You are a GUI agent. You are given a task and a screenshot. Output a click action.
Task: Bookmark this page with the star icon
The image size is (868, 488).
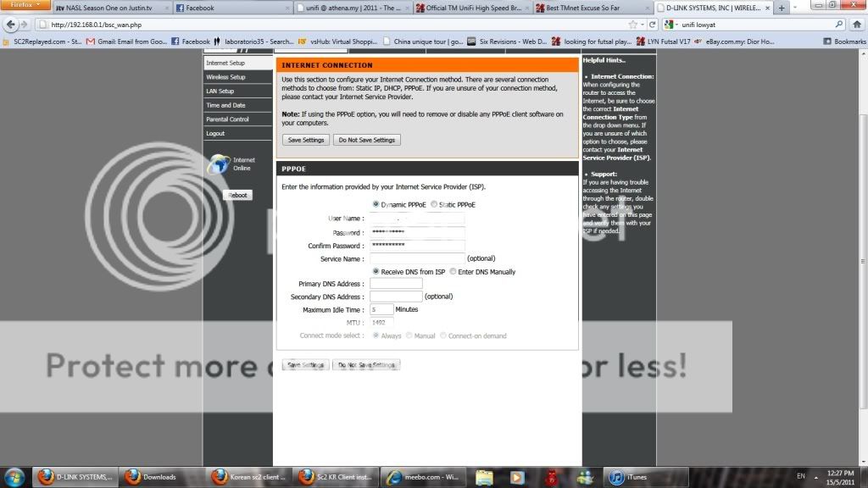click(x=632, y=25)
